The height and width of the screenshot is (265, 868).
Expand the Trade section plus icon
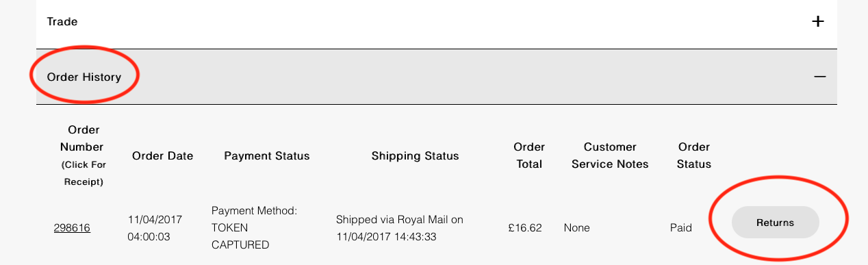[817, 21]
